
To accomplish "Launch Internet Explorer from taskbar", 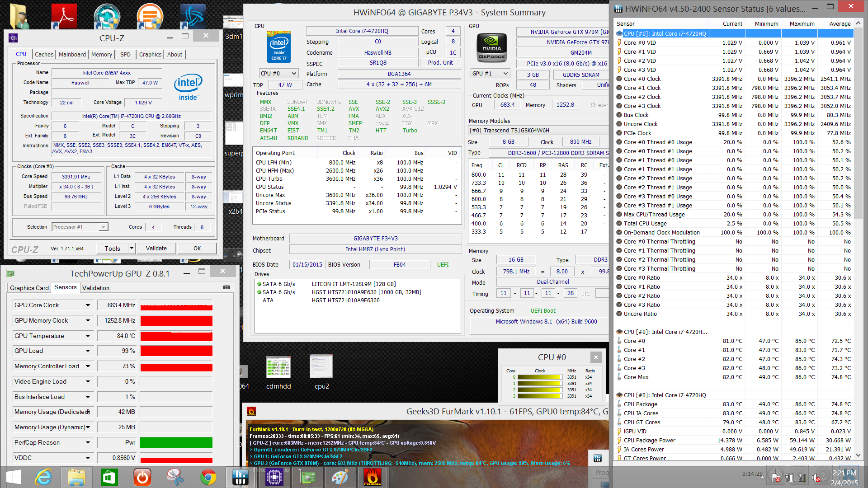I will 44,477.
